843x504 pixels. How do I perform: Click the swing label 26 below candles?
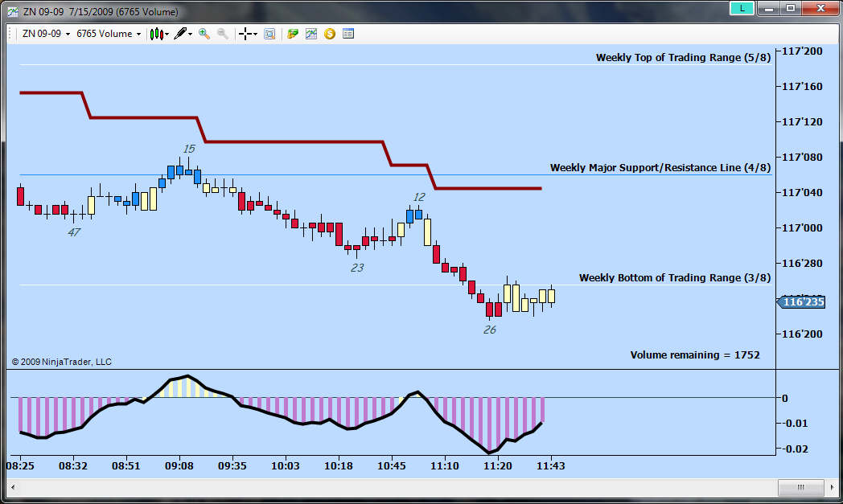489,330
